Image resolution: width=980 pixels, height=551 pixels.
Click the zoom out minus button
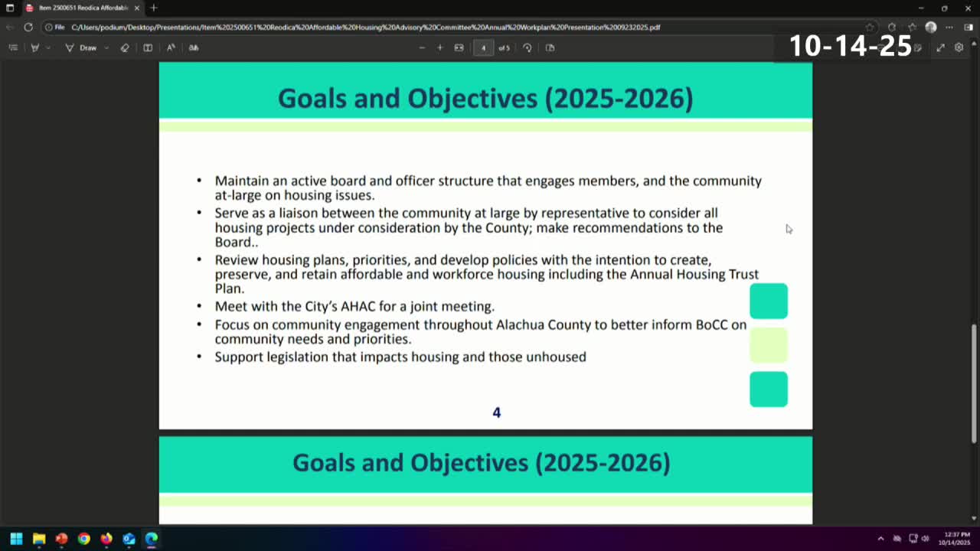(x=422, y=47)
